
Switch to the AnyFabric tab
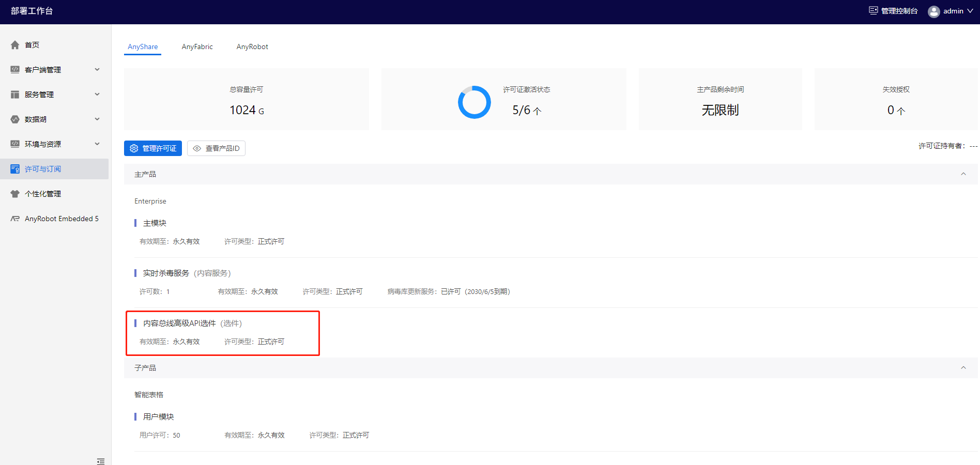(197, 47)
